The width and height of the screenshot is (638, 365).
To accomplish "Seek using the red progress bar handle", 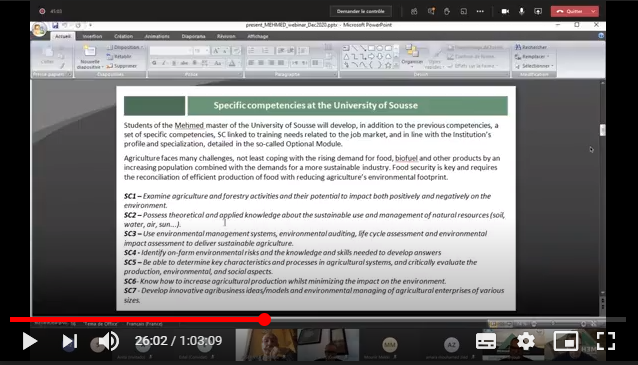I will tap(264, 319).
